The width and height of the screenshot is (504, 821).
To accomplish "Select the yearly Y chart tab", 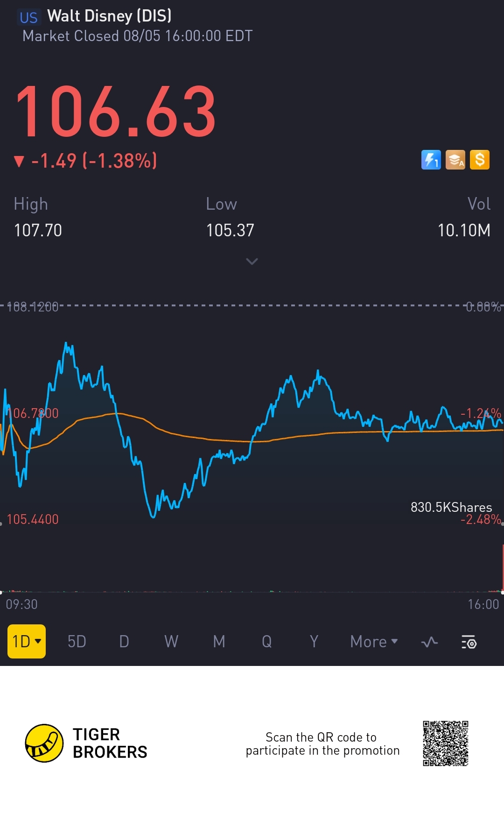I will tap(314, 642).
